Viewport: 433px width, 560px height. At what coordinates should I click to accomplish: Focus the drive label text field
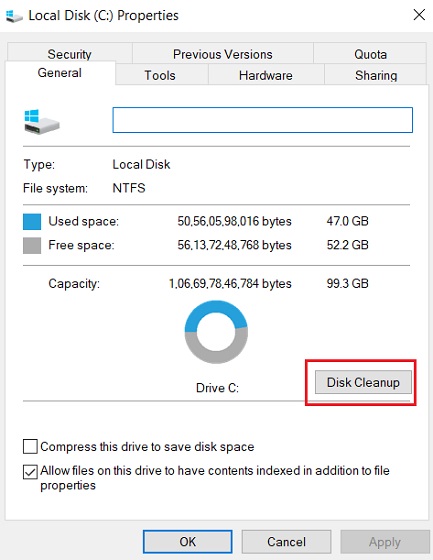coord(263,120)
